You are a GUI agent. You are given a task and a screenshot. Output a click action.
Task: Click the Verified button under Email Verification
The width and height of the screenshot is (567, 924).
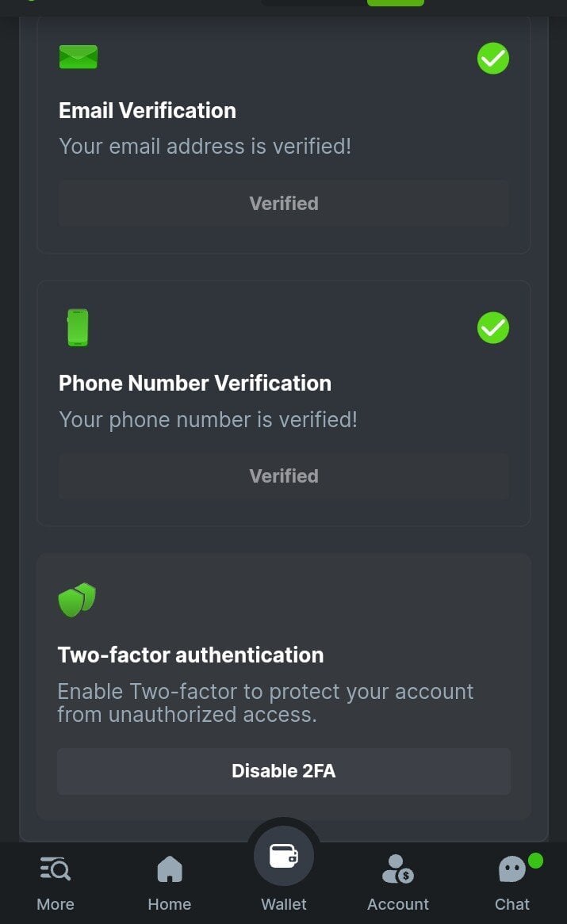click(x=284, y=204)
